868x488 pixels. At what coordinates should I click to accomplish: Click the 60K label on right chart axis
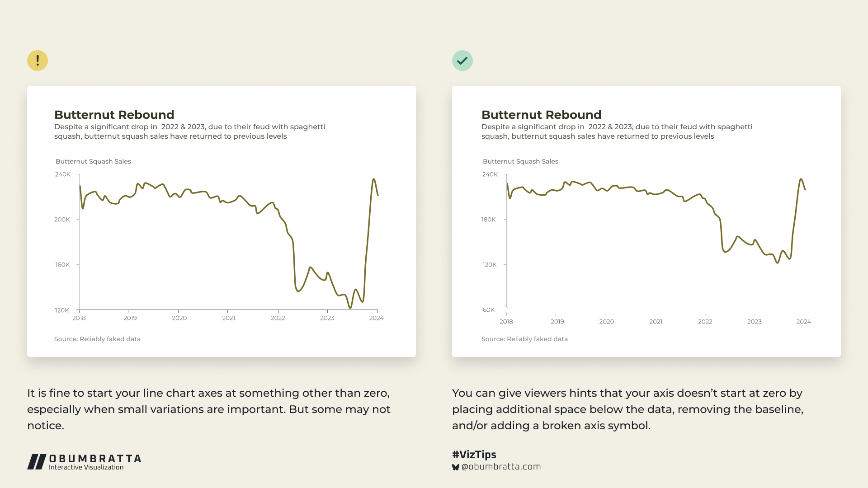pos(489,310)
